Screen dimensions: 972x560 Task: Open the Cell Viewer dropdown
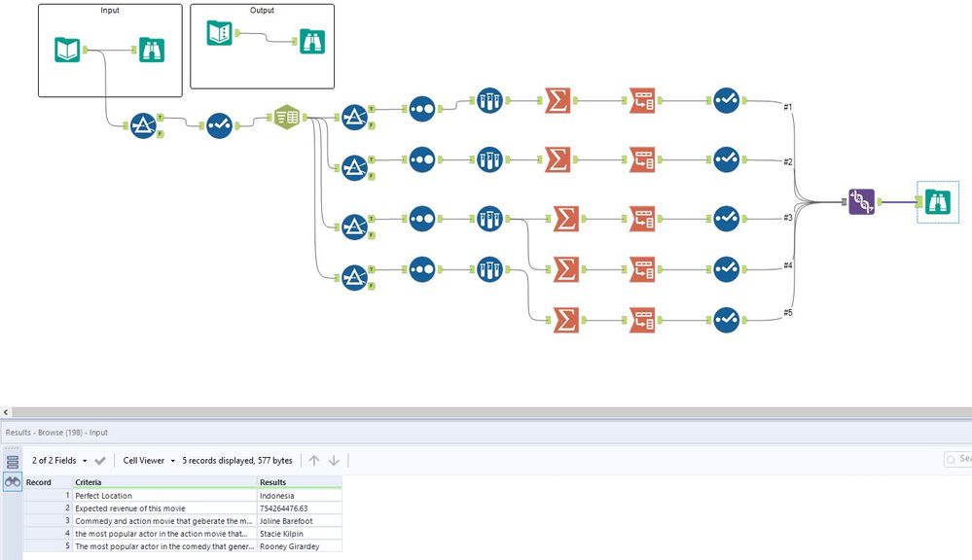pyautogui.click(x=149, y=460)
